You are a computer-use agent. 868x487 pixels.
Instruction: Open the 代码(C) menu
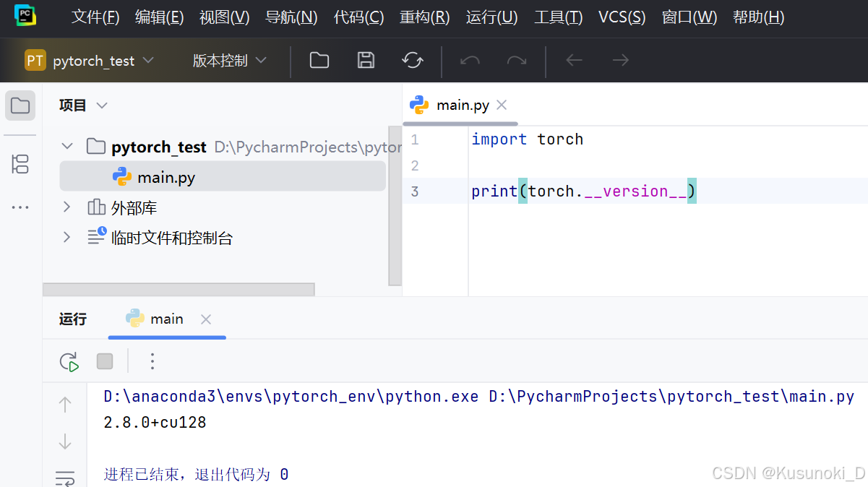(x=358, y=17)
